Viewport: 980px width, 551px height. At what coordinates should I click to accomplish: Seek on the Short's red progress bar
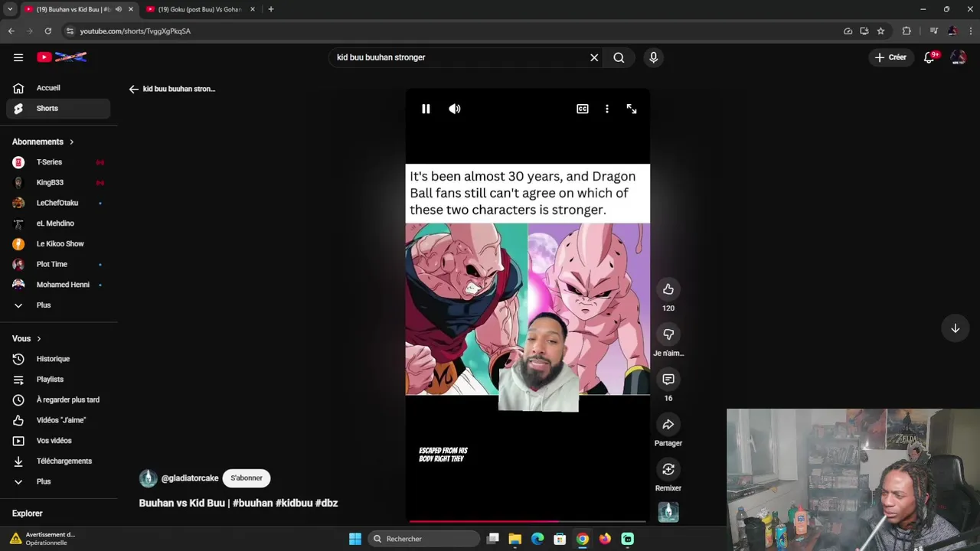coord(528,522)
